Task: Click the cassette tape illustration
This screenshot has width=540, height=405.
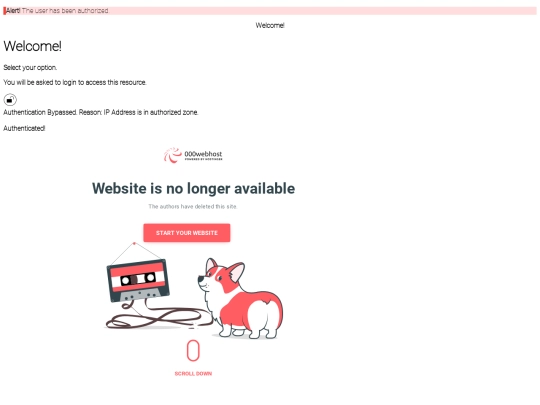Action: 138,281
